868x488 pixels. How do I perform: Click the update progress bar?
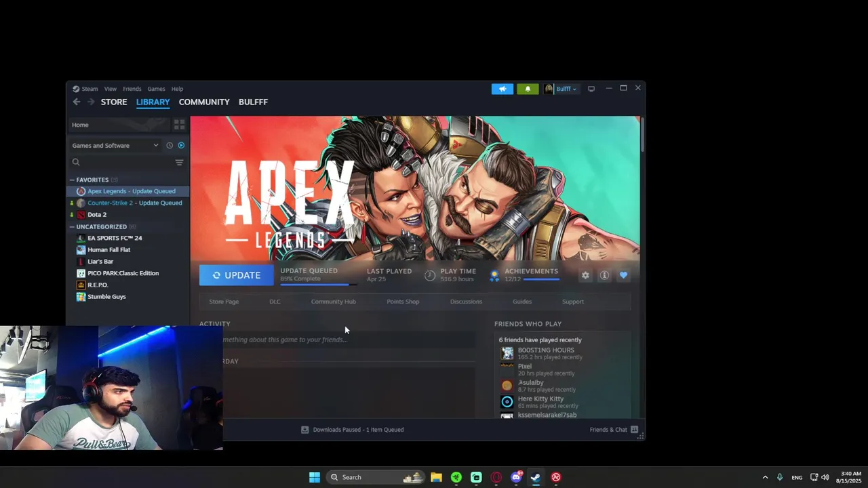point(318,285)
